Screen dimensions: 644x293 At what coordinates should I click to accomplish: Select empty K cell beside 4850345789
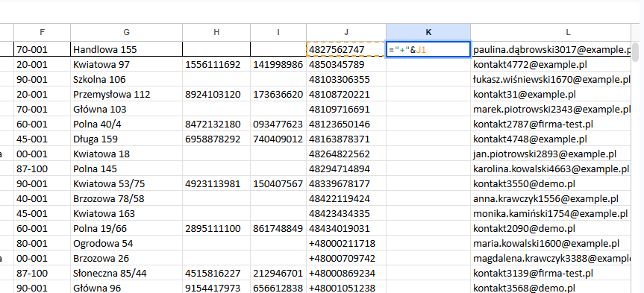click(428, 64)
